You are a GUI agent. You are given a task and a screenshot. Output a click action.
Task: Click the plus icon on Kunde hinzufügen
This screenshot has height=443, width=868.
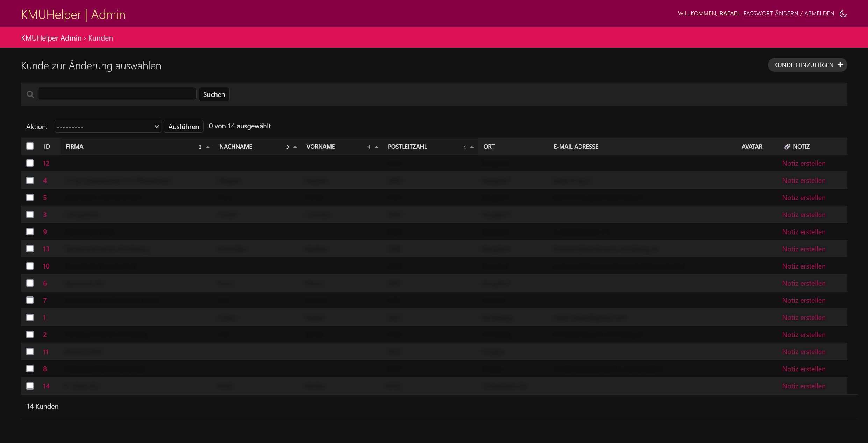tap(840, 65)
